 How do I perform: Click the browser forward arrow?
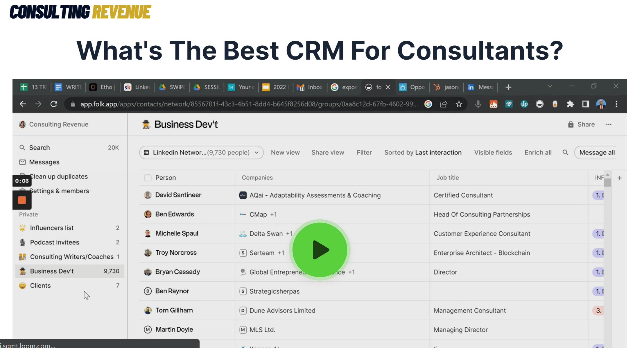[38, 104]
